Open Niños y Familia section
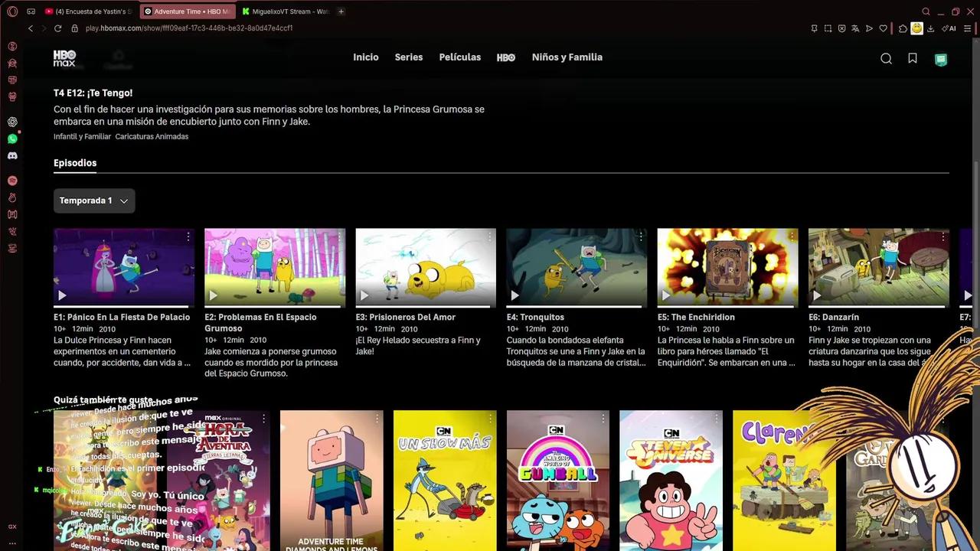The width and height of the screenshot is (980, 551). [x=567, y=57]
